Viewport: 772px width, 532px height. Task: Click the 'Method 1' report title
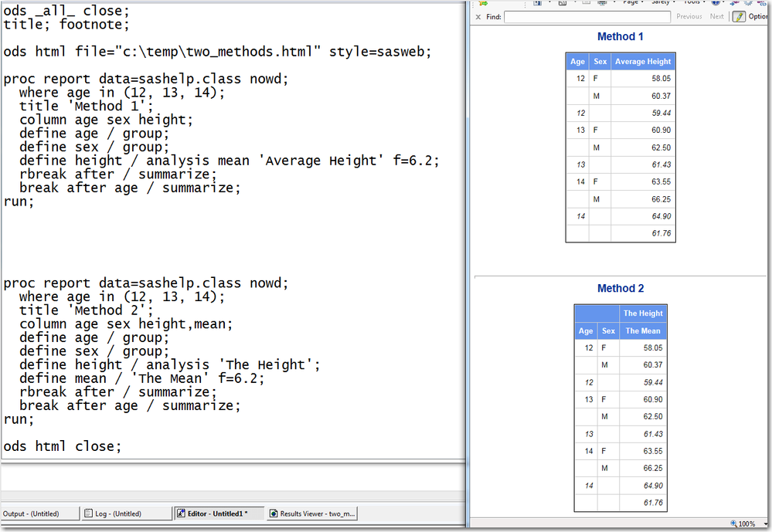[620, 36]
